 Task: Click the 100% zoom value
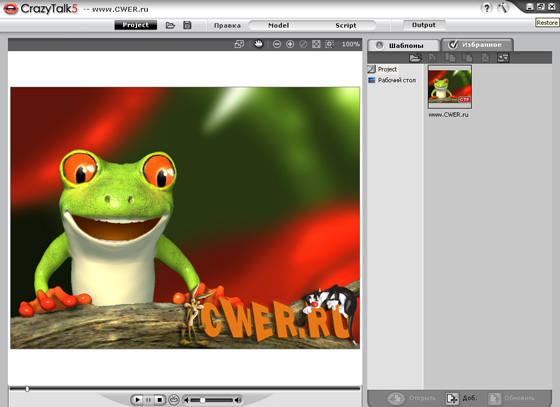(351, 44)
